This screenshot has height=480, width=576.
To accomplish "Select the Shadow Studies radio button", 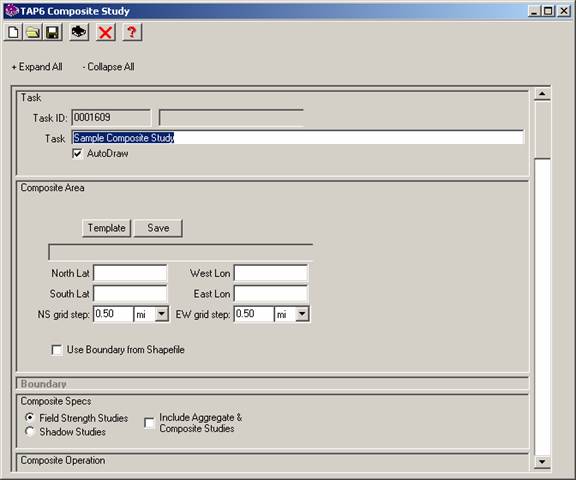I will coord(30,432).
